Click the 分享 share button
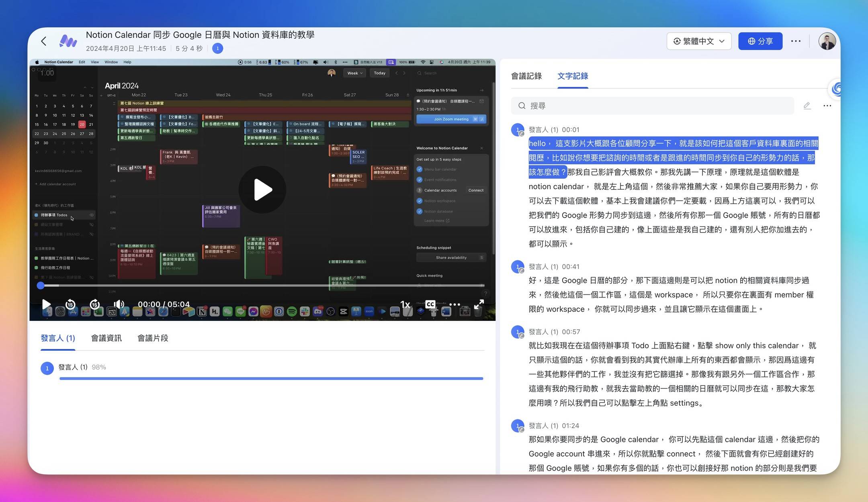 pyautogui.click(x=760, y=41)
